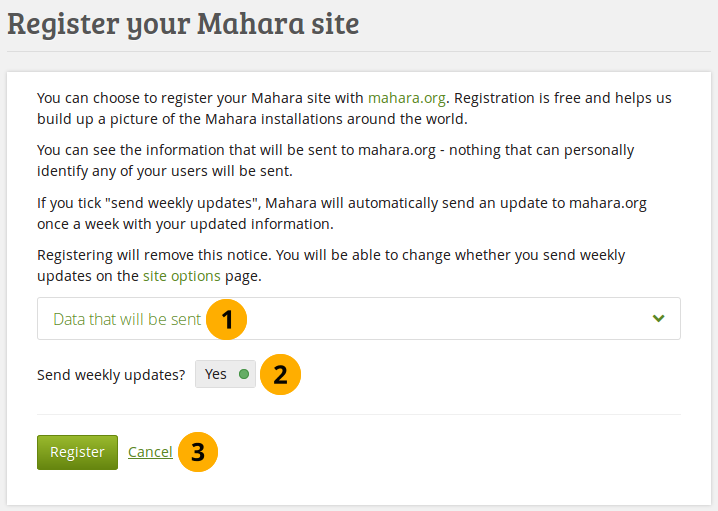Click the "Register your Mahara site" heading

pos(183,24)
